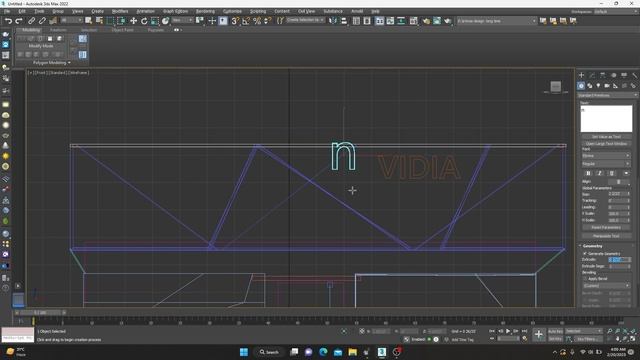This screenshot has height=360, width=640.
Task: Select the Lights category icon
Action: 598,86
